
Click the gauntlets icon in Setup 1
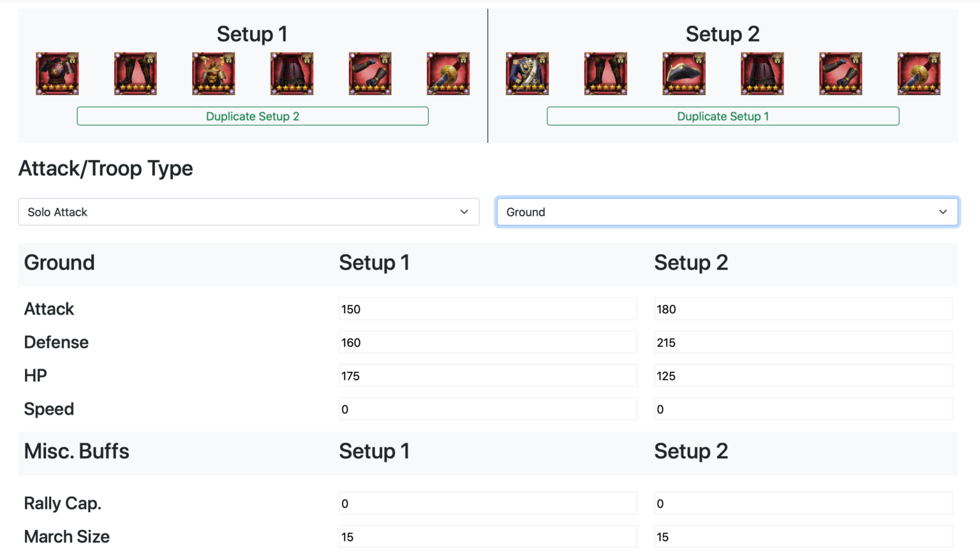(x=370, y=73)
